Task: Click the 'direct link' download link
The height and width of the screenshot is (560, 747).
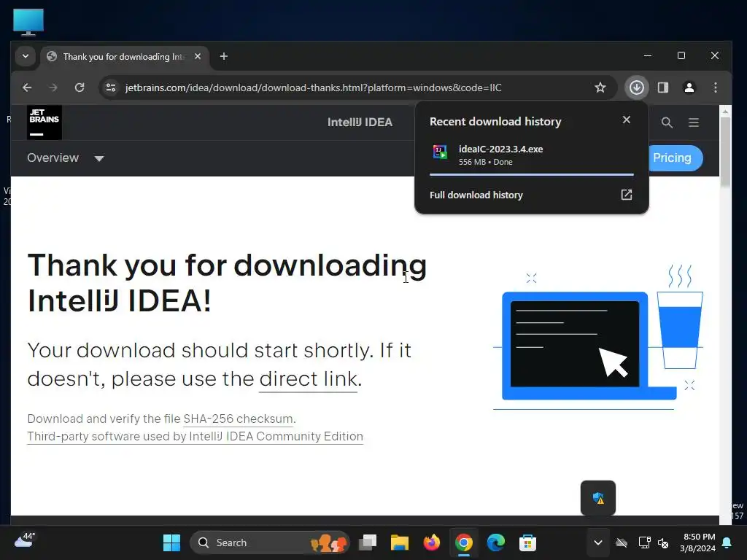Action: pyautogui.click(x=309, y=379)
